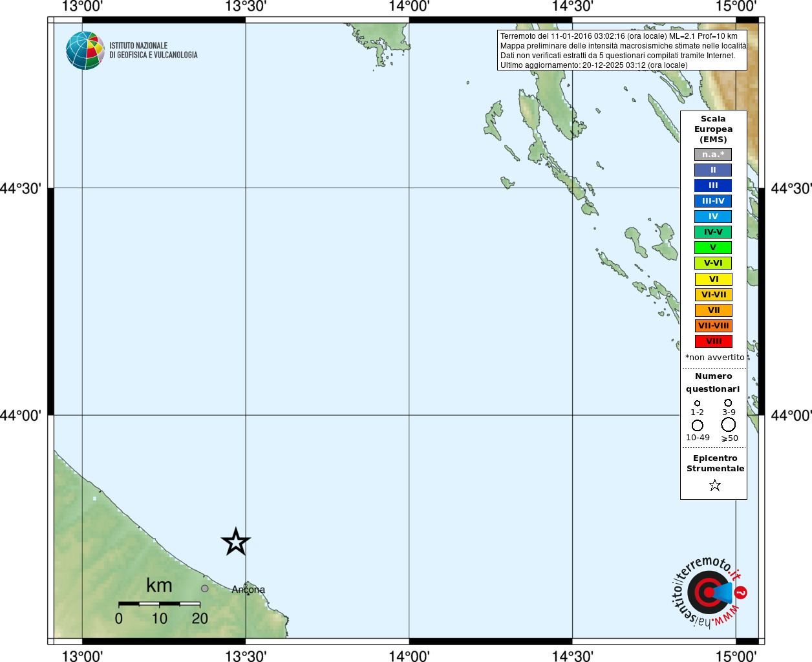Click the 13°00' label on bottom axis

click(x=82, y=656)
